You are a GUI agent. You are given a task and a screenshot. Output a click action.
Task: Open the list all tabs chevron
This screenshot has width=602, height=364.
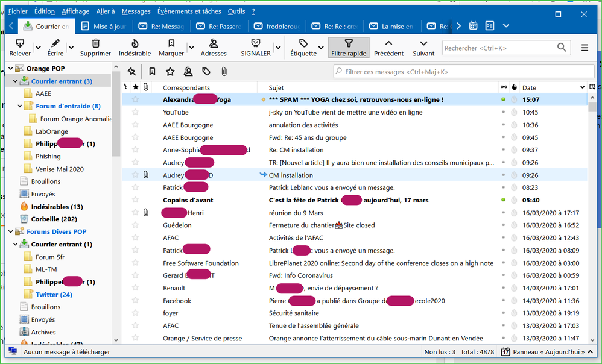coord(506,26)
